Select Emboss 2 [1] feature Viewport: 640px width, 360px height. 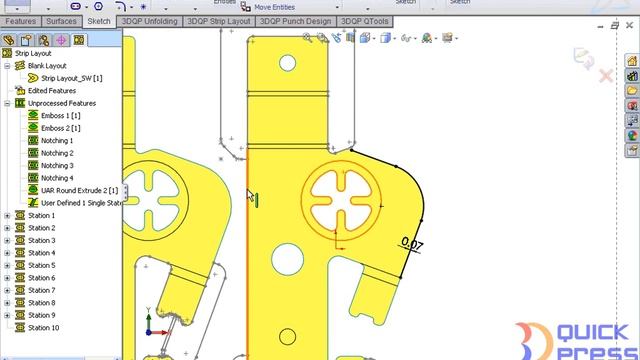[x=54, y=128]
